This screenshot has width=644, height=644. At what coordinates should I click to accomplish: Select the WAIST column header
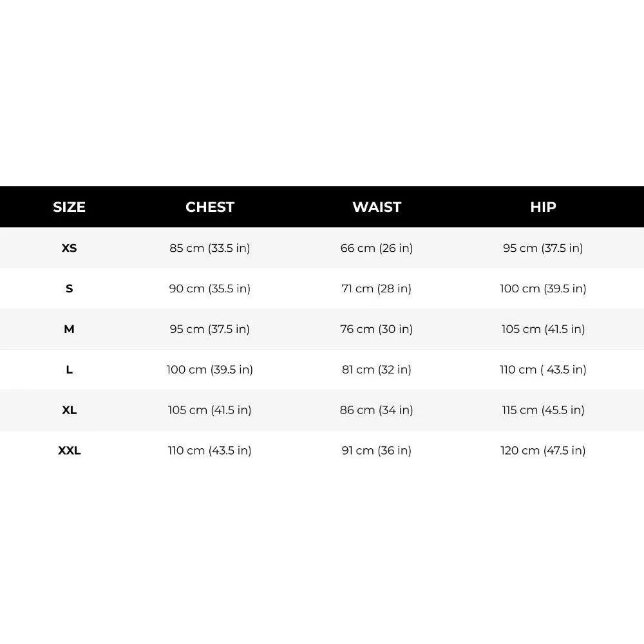click(377, 207)
